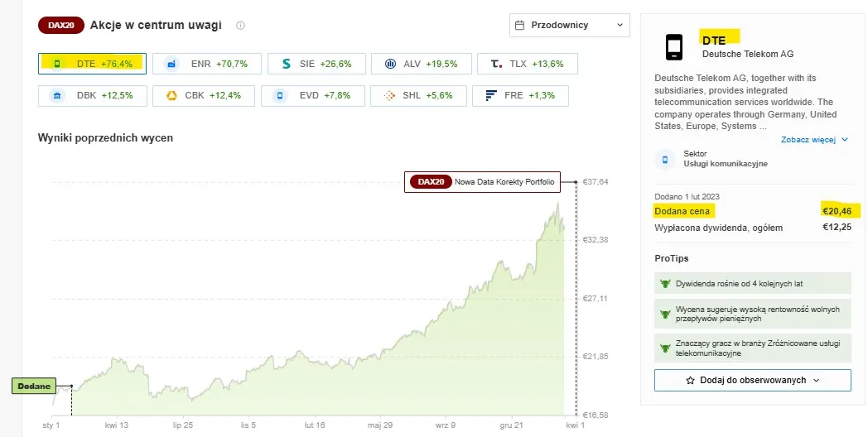
Task: Click the Dodaj do obserwowanych button
Action: pyautogui.click(x=752, y=381)
